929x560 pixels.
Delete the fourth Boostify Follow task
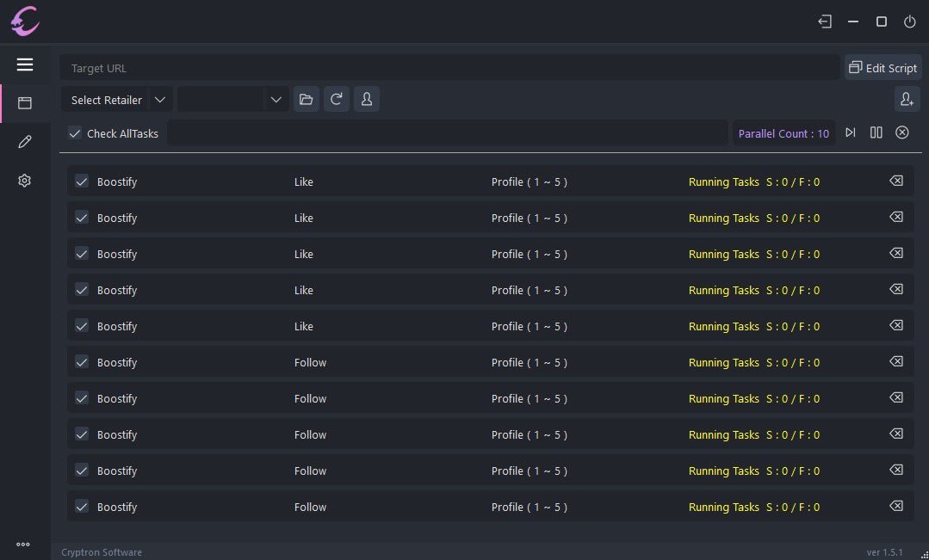point(896,470)
